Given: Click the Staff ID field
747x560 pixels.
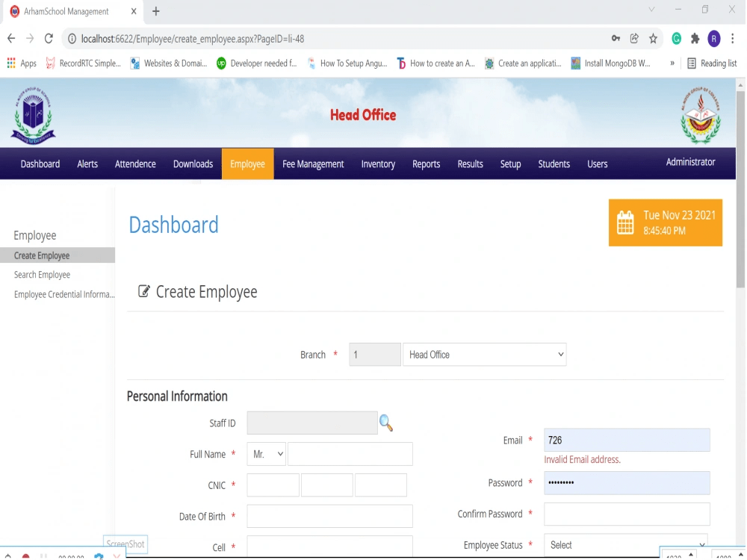Looking at the screenshot, I should tap(312, 423).
